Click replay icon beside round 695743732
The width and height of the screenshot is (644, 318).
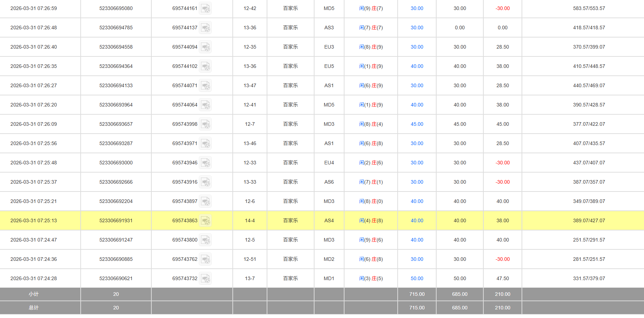coord(205,278)
